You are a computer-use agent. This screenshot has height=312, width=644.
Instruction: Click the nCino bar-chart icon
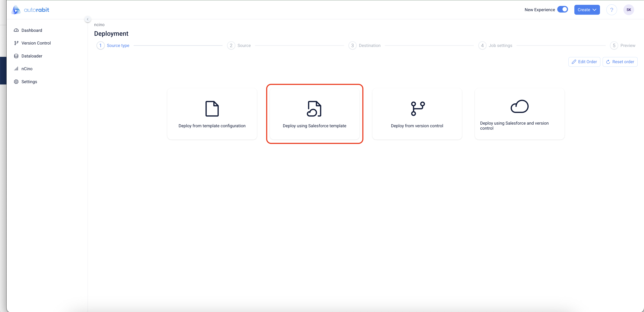click(x=16, y=69)
